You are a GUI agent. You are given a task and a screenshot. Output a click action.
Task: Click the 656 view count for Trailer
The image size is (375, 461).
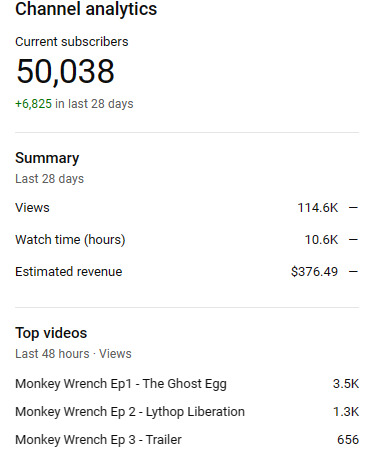(x=348, y=440)
